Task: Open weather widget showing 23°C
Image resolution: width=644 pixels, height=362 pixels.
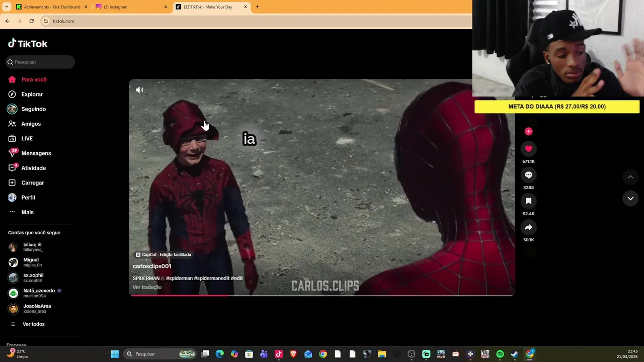Action: coord(17,354)
